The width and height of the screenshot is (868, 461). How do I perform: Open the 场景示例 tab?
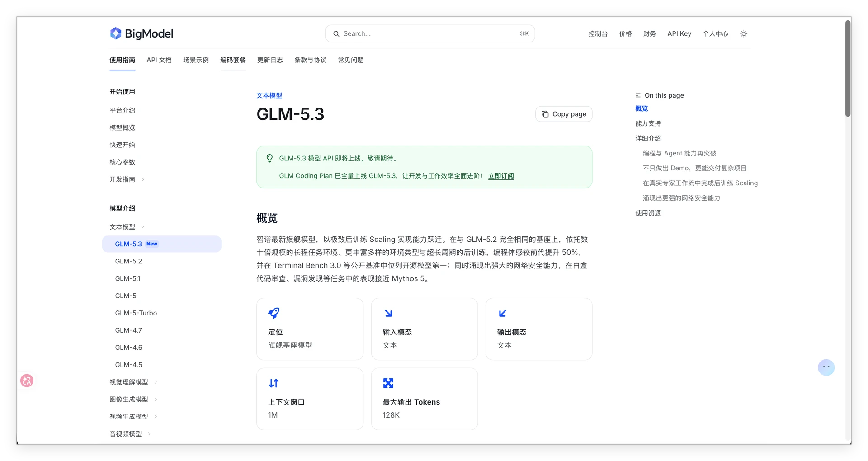pos(196,60)
